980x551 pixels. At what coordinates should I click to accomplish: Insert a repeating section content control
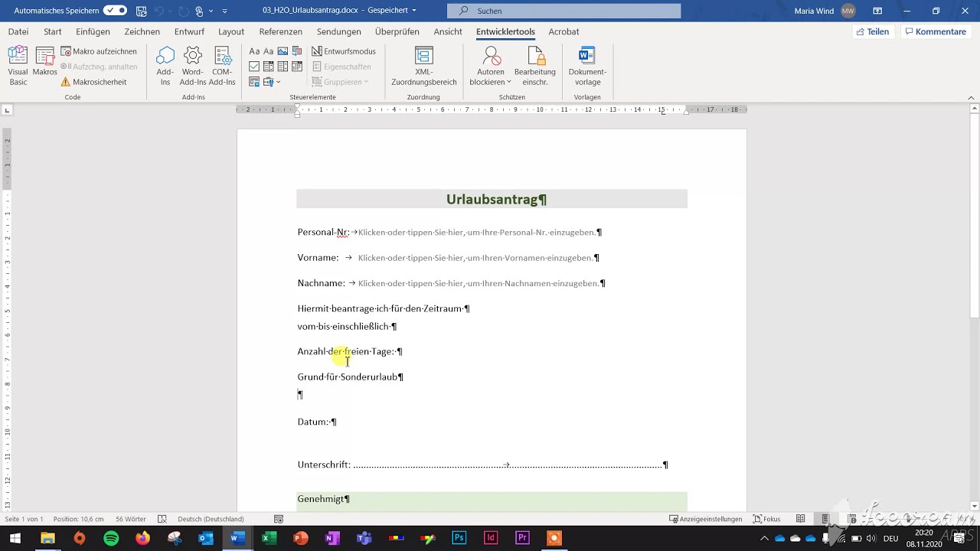(254, 82)
